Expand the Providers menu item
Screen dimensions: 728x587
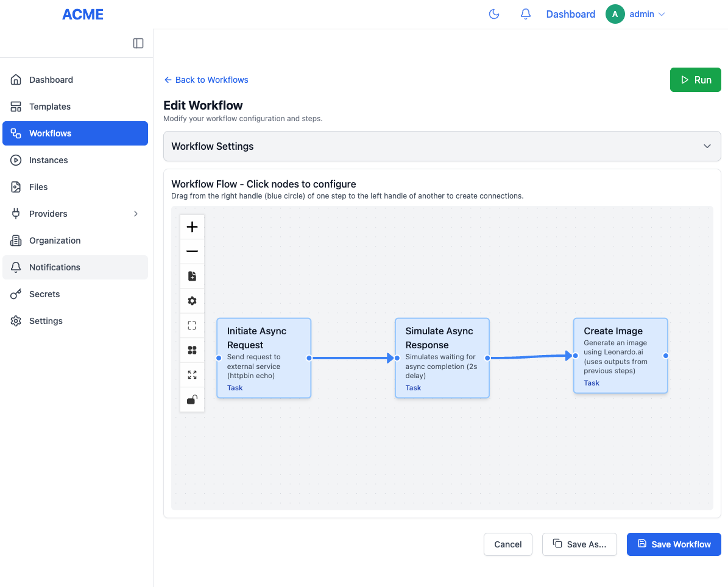coord(76,213)
